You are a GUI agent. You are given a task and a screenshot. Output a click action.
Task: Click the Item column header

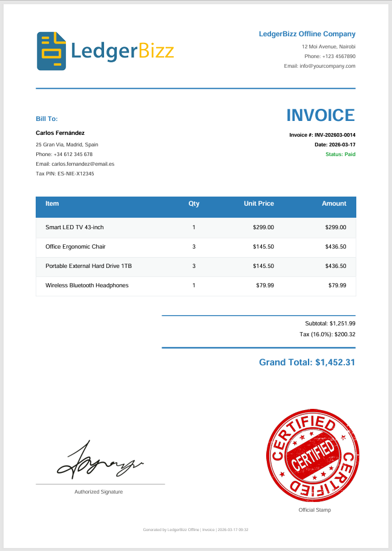point(52,204)
